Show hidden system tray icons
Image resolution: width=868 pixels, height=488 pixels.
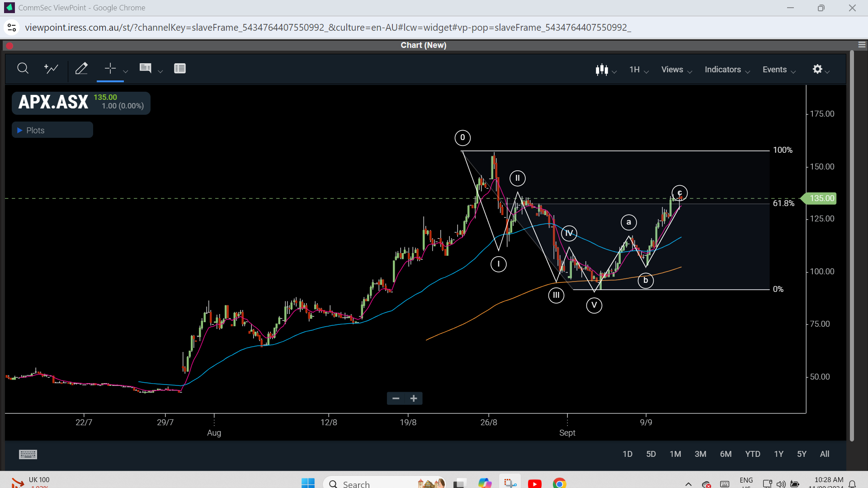tap(688, 484)
